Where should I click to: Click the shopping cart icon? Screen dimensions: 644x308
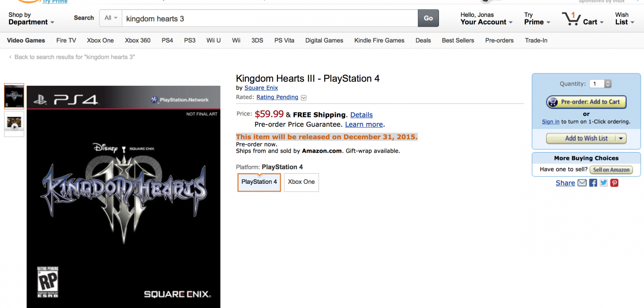(571, 19)
